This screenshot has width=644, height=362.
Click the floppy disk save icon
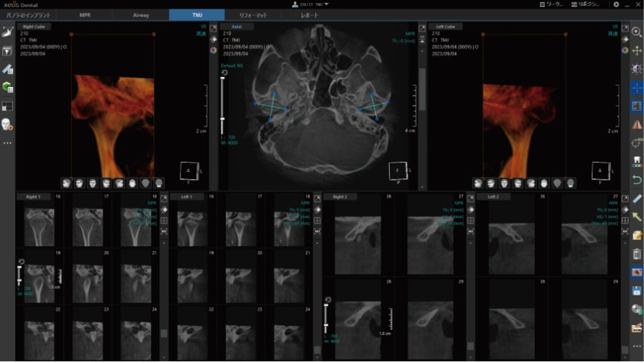tap(637, 291)
